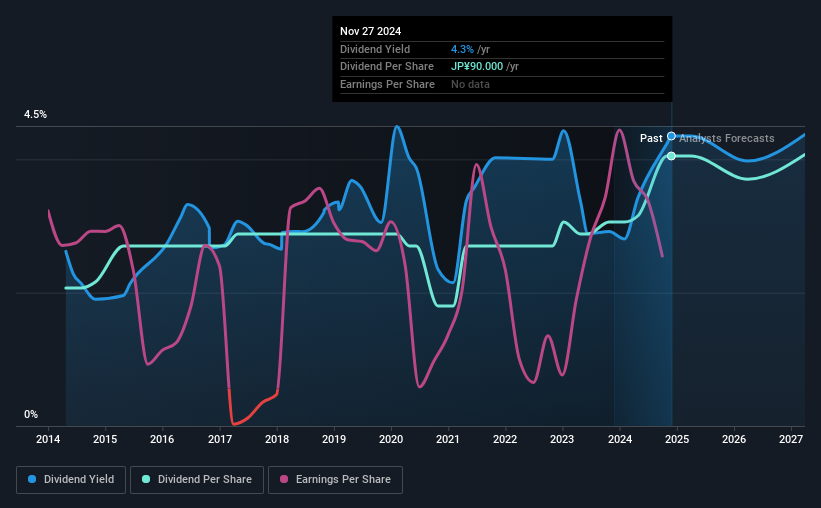821x508 pixels.
Task: Click the 2021 x-axis label
Action: (x=448, y=439)
